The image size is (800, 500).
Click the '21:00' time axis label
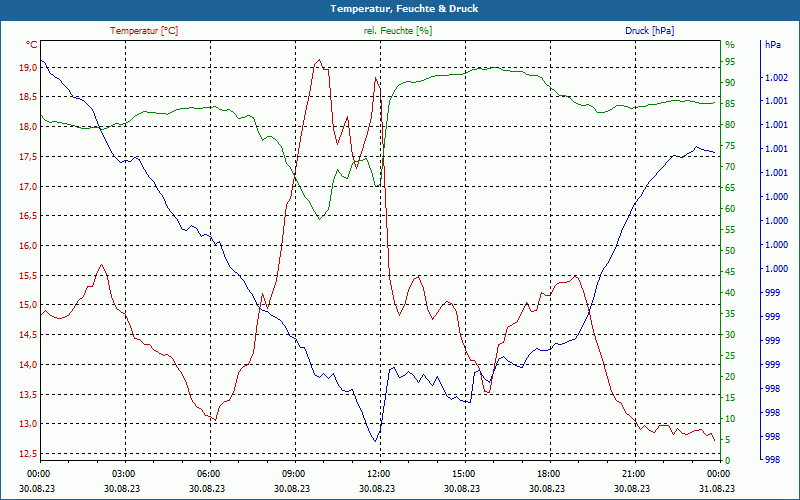pyautogui.click(x=635, y=473)
